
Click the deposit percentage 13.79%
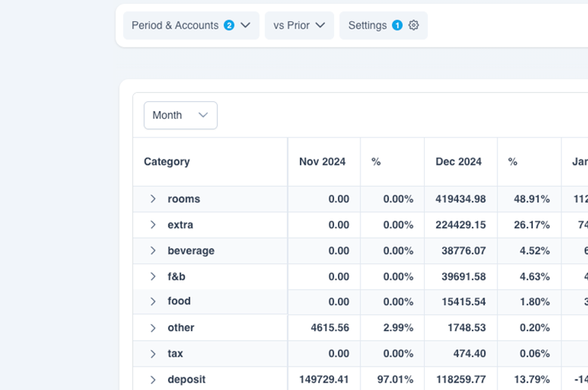pos(532,379)
